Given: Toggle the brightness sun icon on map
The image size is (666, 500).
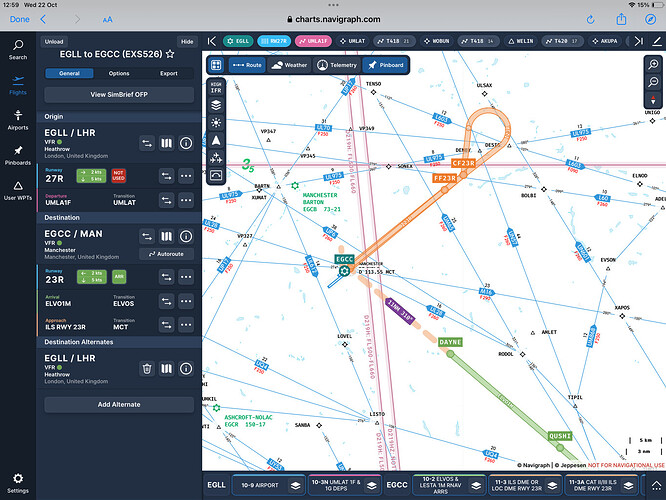Looking at the screenshot, I should point(216,123).
